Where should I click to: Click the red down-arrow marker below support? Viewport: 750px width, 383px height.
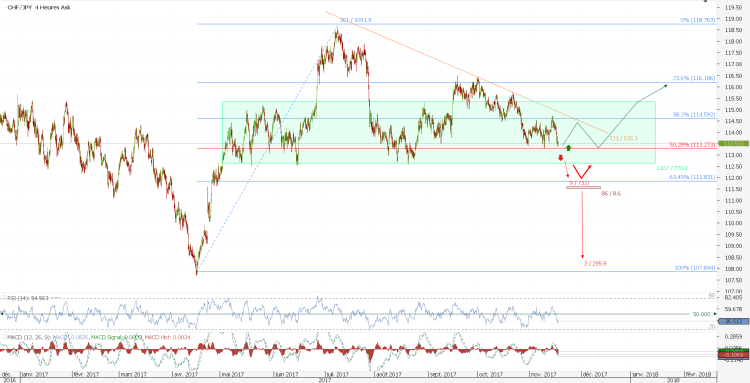(x=561, y=158)
